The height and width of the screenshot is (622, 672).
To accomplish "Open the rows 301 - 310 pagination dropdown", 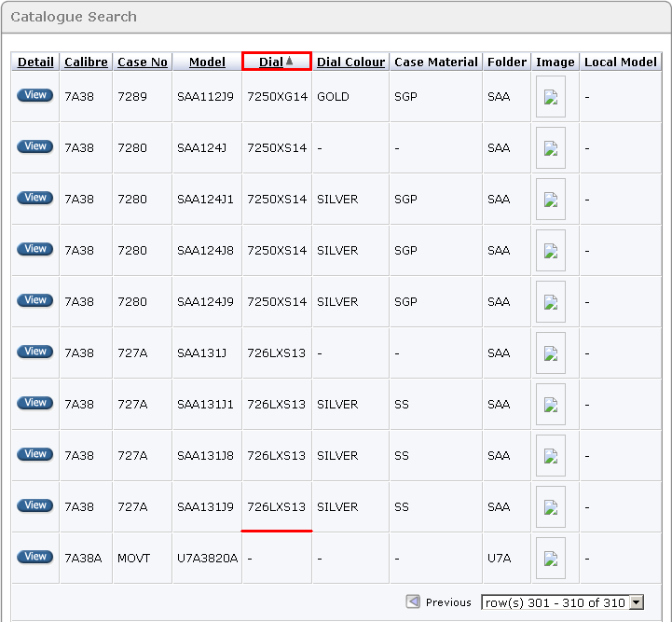I will tap(562, 602).
